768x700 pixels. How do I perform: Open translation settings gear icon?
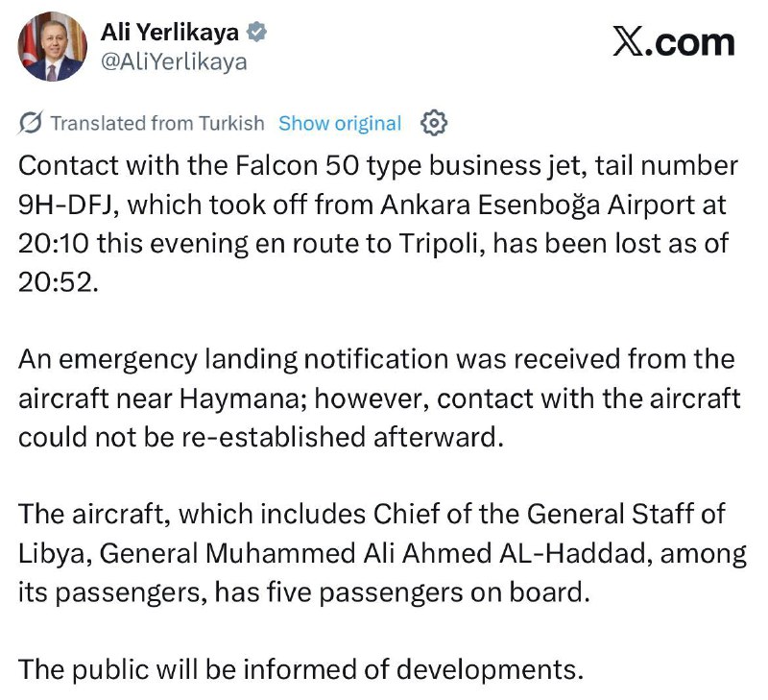(x=434, y=123)
